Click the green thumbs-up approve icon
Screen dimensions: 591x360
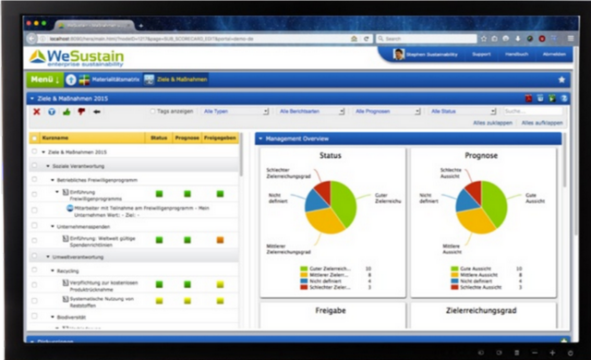[x=67, y=112]
